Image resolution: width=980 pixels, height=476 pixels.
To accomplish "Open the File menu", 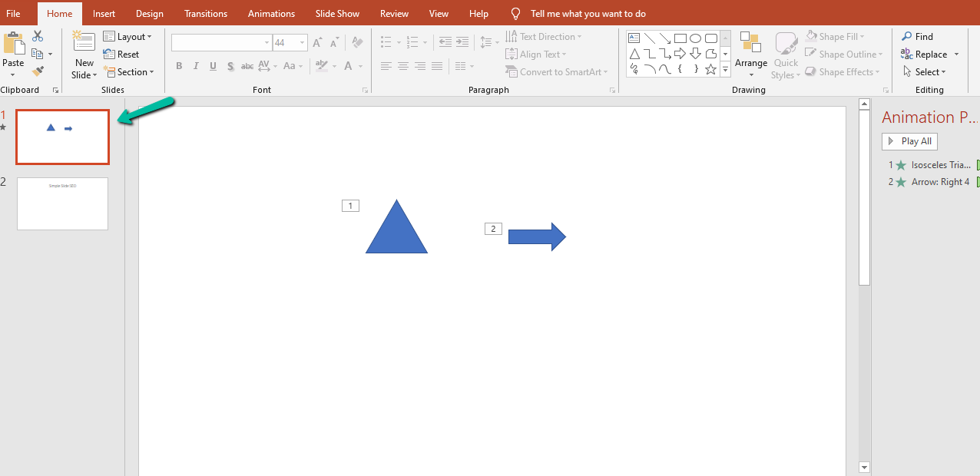I will point(13,13).
